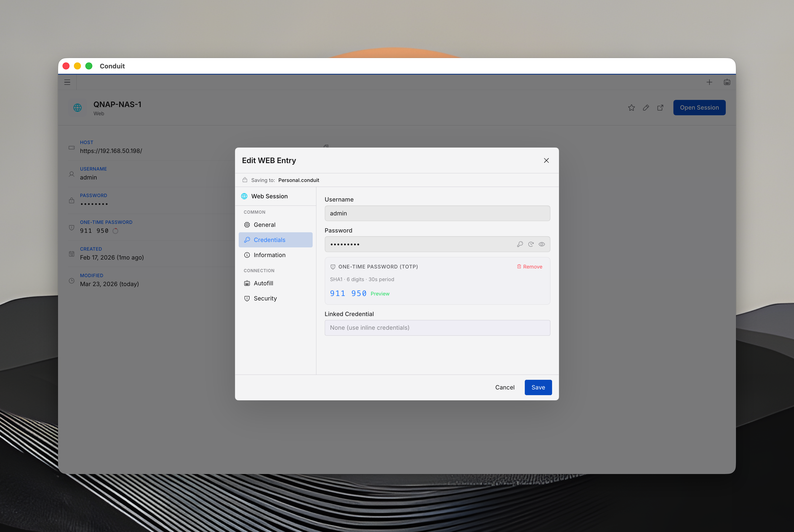Screen dimensions: 794x532
Task: Click the user icon beside Username detail
Action: pos(72,174)
